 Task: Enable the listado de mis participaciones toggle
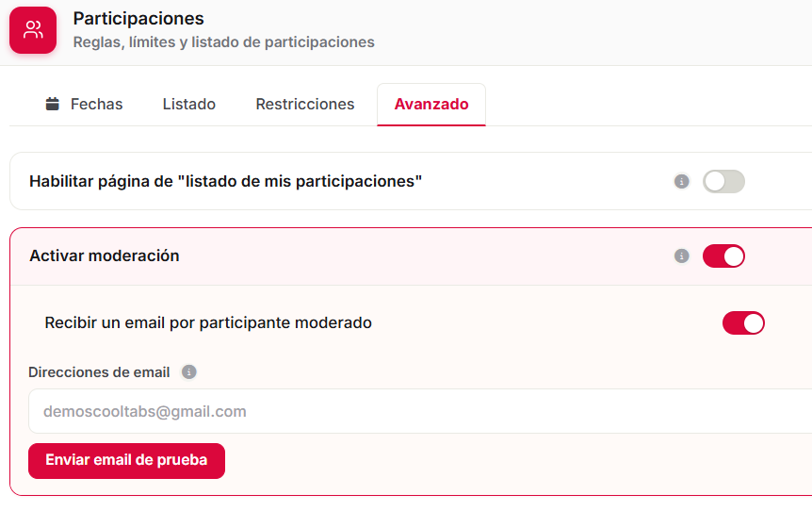point(723,181)
